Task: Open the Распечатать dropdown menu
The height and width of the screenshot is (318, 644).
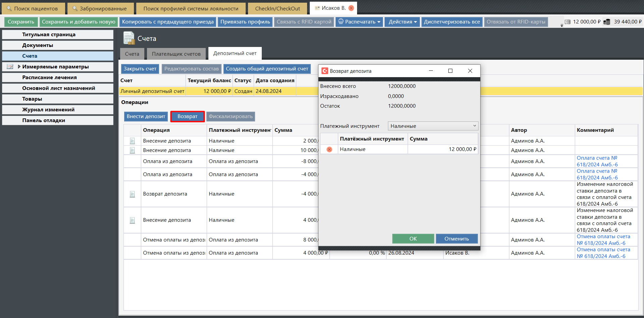Action: coord(359,22)
